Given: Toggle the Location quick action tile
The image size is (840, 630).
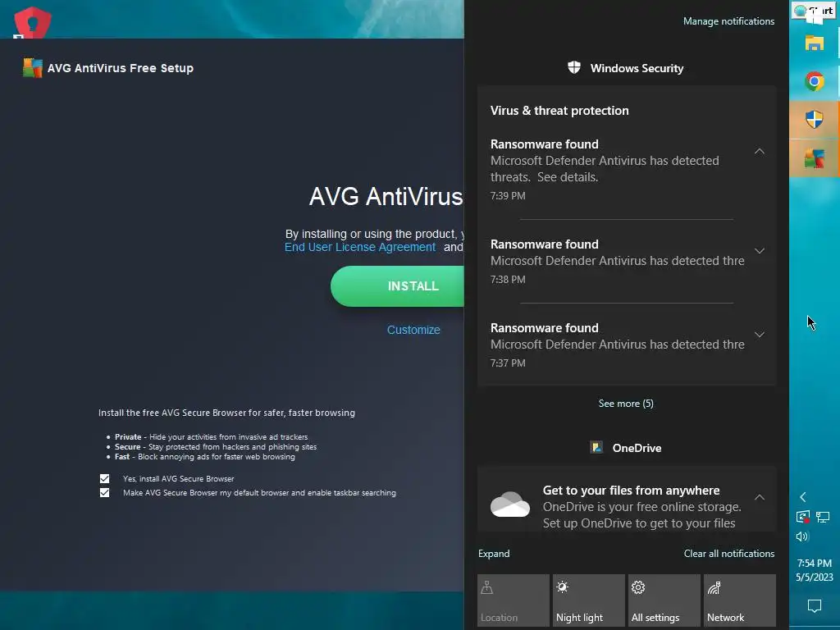Looking at the screenshot, I should click(x=514, y=600).
